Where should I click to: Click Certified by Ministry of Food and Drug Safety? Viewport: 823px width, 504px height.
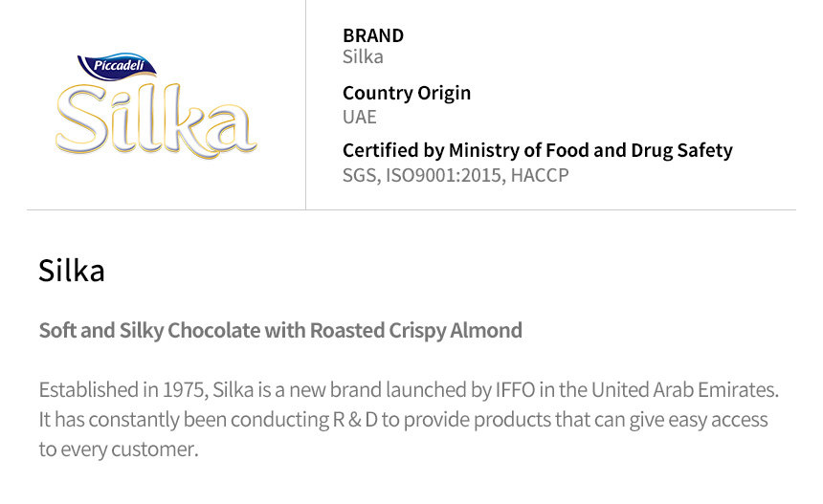tap(538, 151)
